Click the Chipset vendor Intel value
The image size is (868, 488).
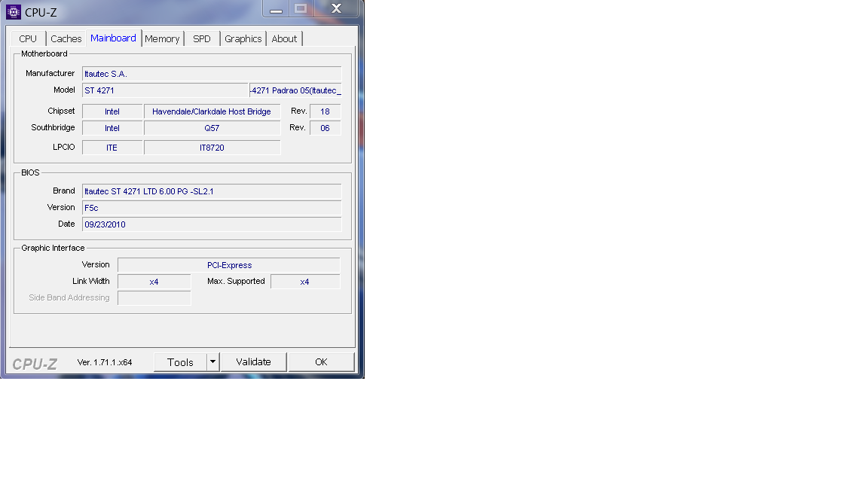[112, 111]
